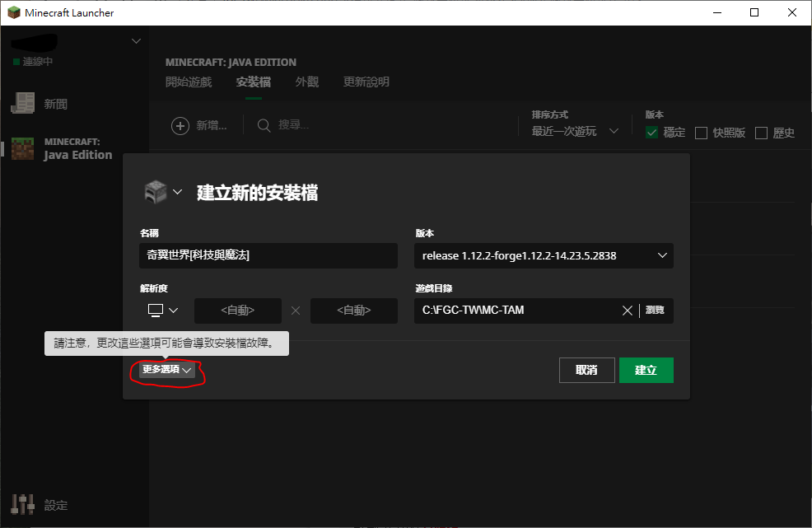Image resolution: width=812 pixels, height=528 pixels.
Task: Switch to the 開始遊戲 tab
Action: [x=189, y=82]
